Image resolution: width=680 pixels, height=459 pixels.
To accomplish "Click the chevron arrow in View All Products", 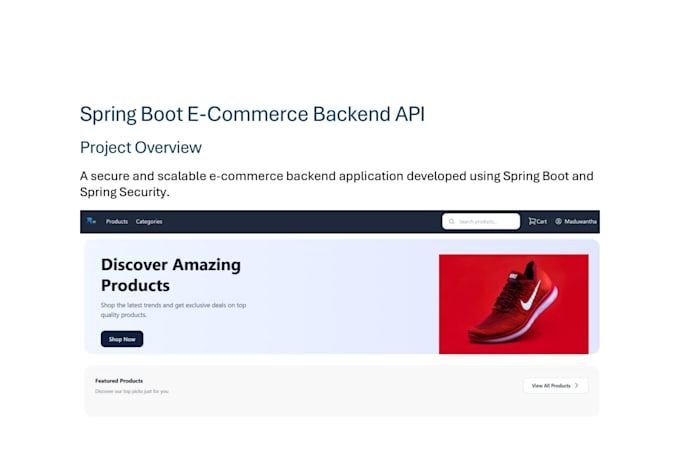I will (576, 386).
